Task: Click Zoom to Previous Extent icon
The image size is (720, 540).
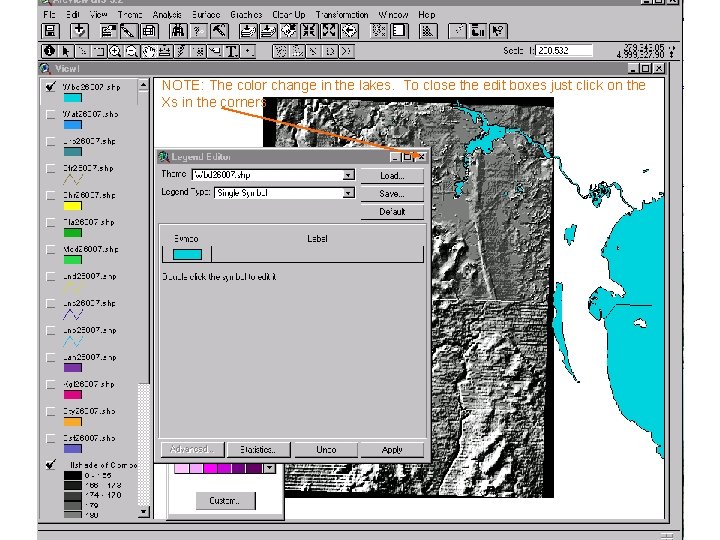Action: [349, 31]
